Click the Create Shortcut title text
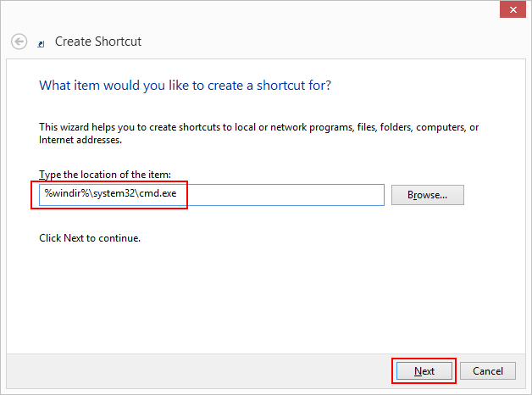This screenshot has width=532, height=395. coord(98,41)
